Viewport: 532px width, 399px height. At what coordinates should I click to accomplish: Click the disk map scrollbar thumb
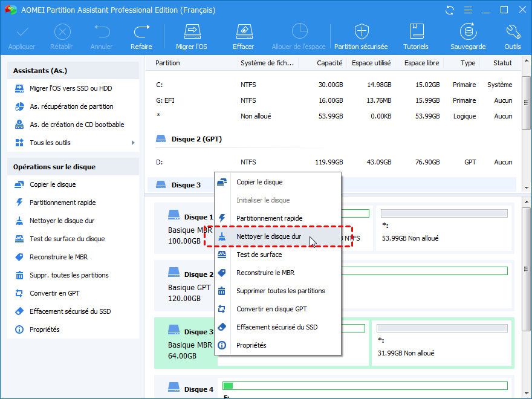click(x=526, y=269)
